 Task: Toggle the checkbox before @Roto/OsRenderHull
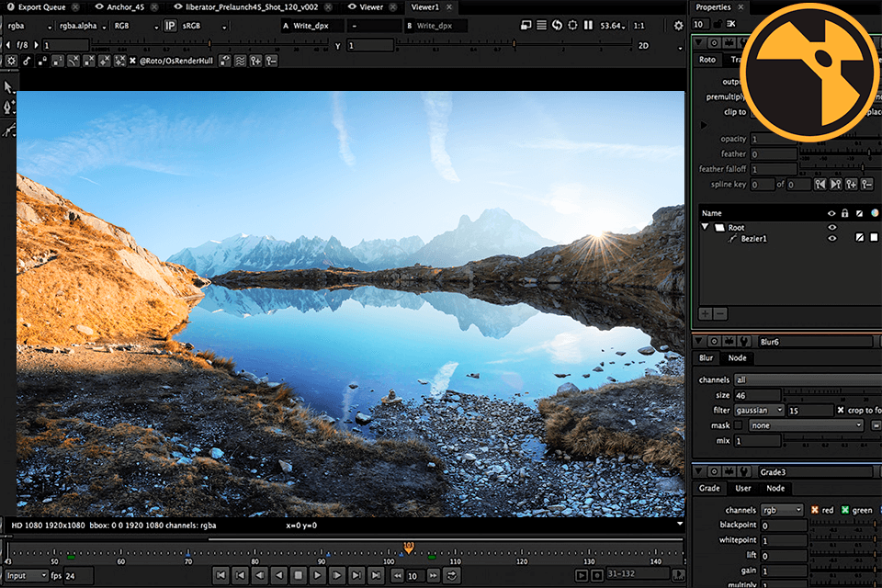tap(132, 61)
